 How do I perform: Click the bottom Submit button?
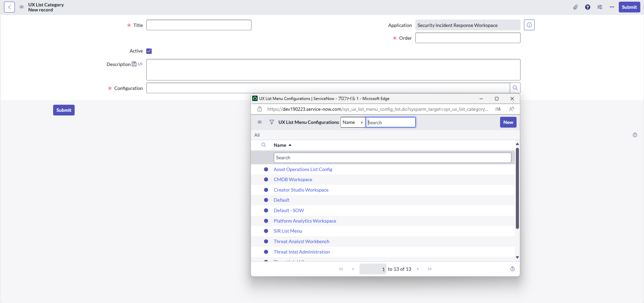(64, 110)
